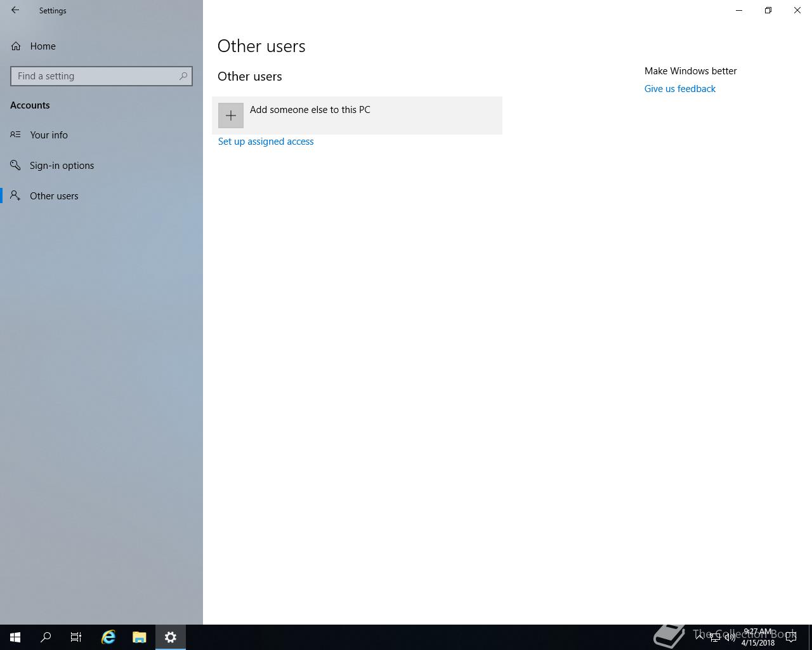Open Action Center notifications icon

pyautogui.click(x=791, y=637)
